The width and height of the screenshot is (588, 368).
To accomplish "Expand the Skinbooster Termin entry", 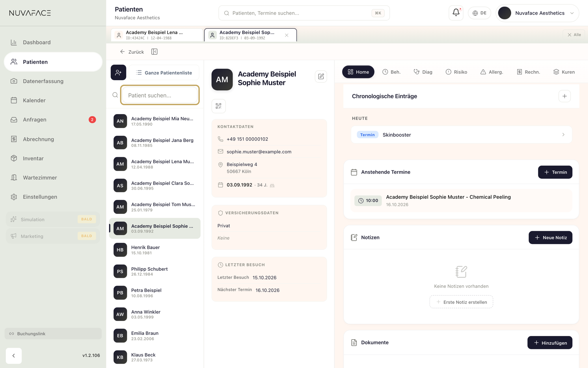I will click(461, 135).
